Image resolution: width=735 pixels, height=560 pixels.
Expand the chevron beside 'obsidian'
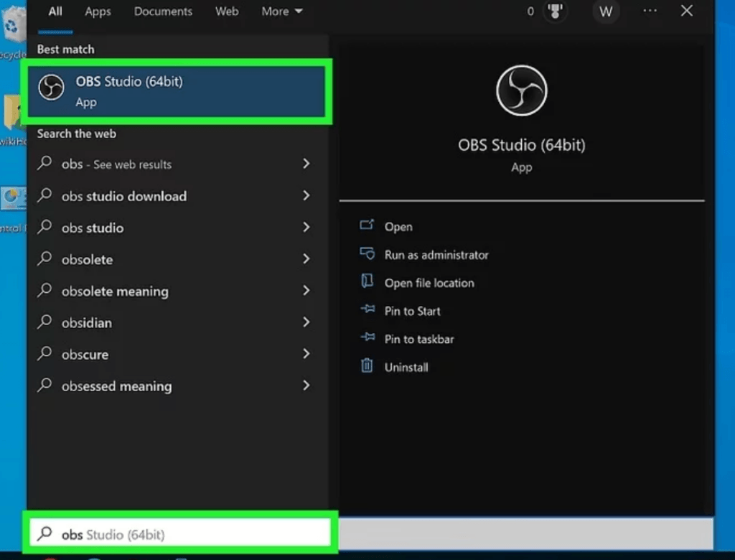(x=306, y=322)
